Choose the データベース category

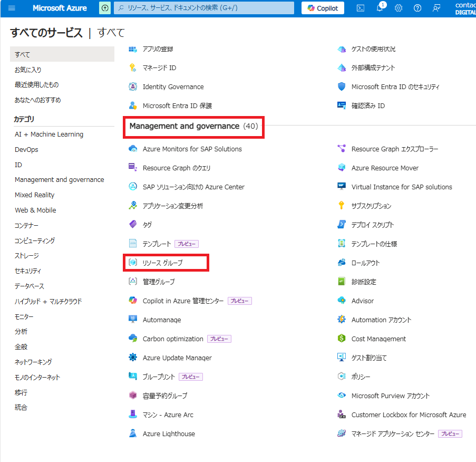pyautogui.click(x=30, y=286)
